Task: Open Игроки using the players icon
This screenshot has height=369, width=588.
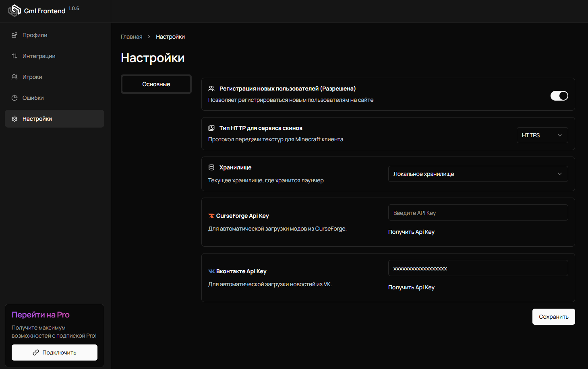Action: (14, 76)
